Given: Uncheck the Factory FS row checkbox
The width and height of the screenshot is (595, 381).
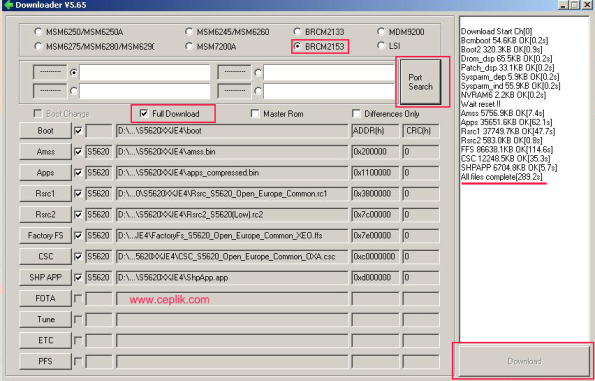Looking at the screenshot, I should click(x=78, y=236).
